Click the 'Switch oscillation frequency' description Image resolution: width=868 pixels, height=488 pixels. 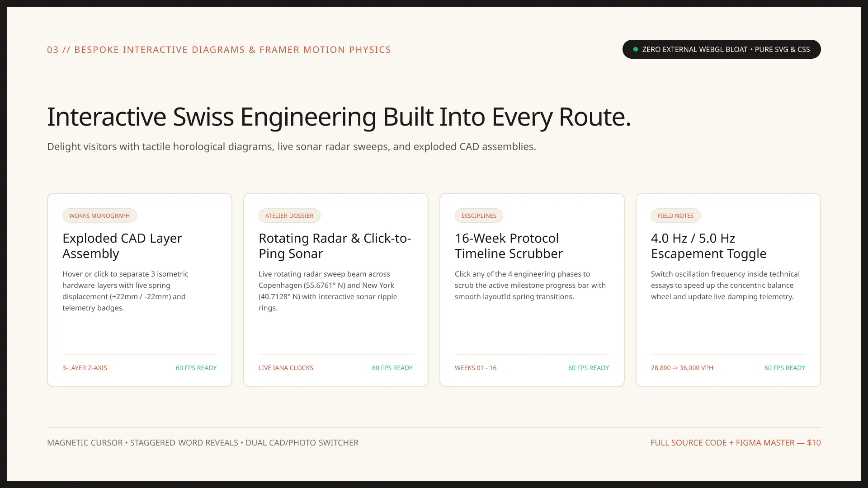pyautogui.click(x=725, y=286)
